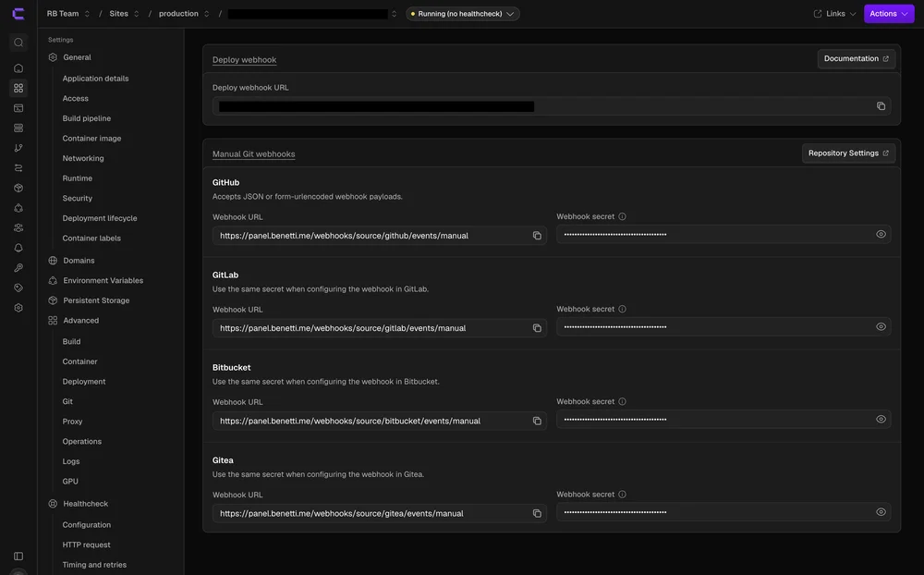Viewport: 924px width, 575px height.
Task: Copy the Gitea webhook URL
Action: 537,513
